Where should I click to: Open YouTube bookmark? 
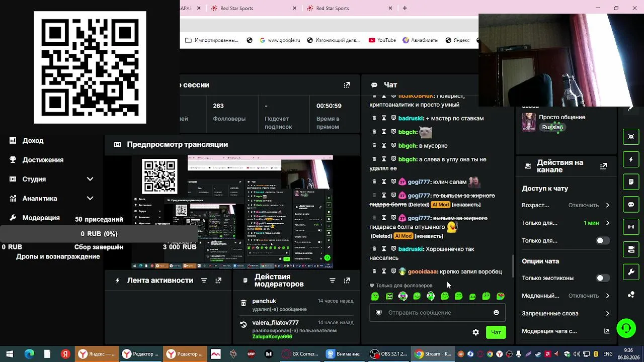(x=382, y=40)
